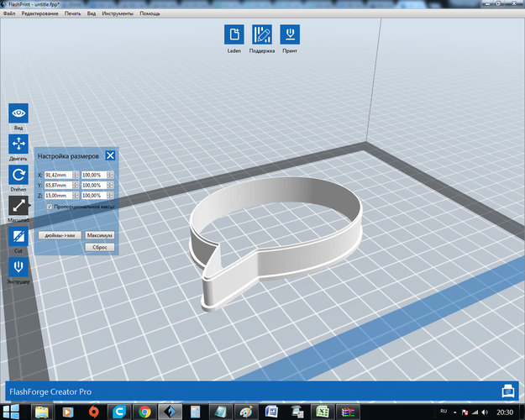
Task: Open Paint palette icon in taskbar
Action: (x=246, y=412)
